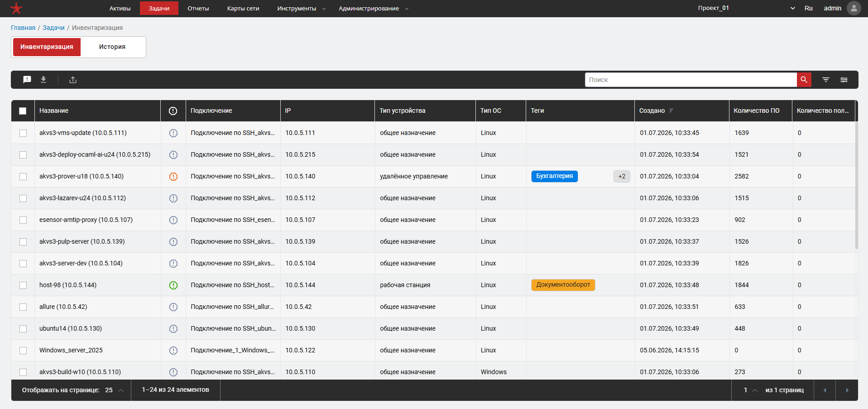Image resolution: width=868 pixels, height=409 pixels.
Task: Open the Активы menu item
Action: 120,9
